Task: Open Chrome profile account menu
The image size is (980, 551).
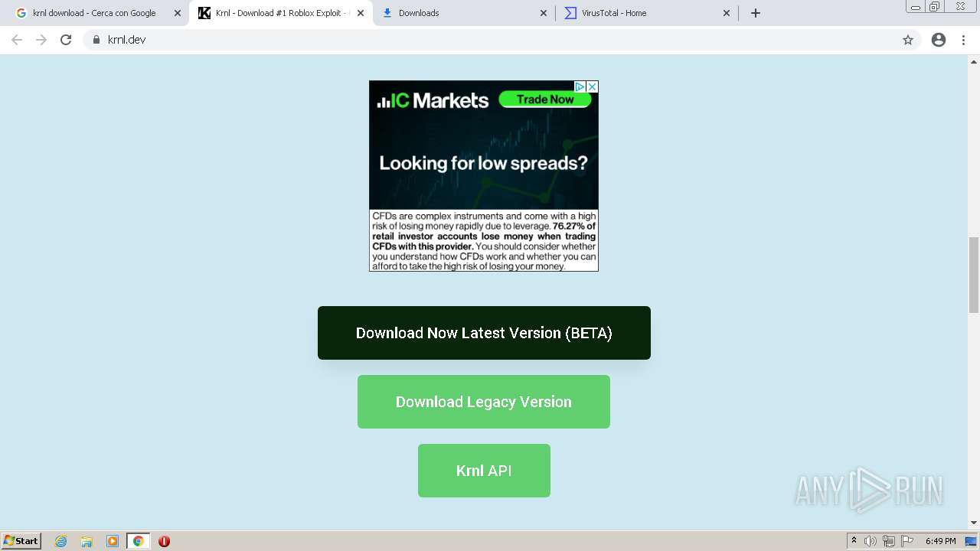Action: point(939,40)
